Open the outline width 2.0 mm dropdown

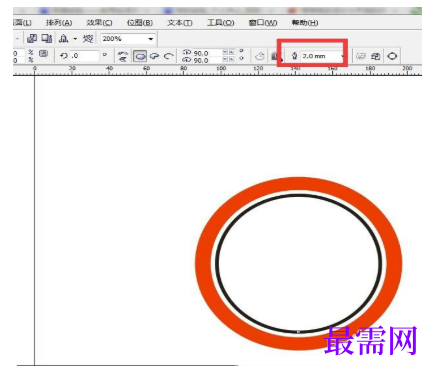point(342,56)
